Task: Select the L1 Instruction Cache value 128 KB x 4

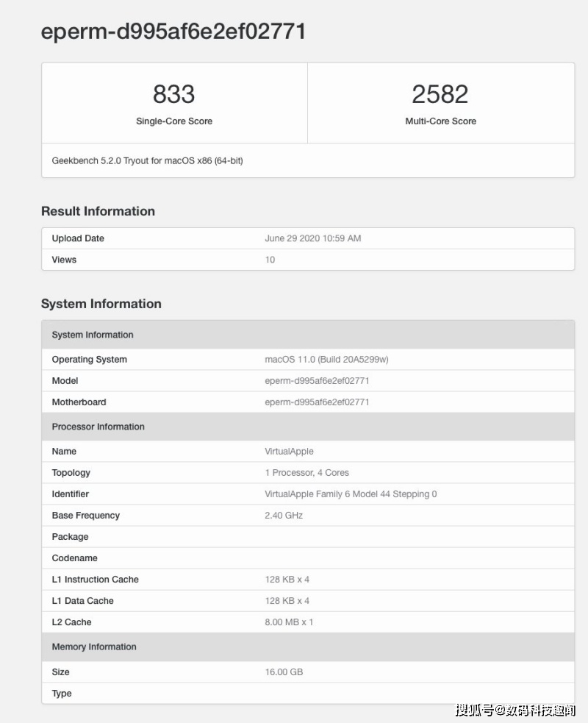Action: (287, 580)
